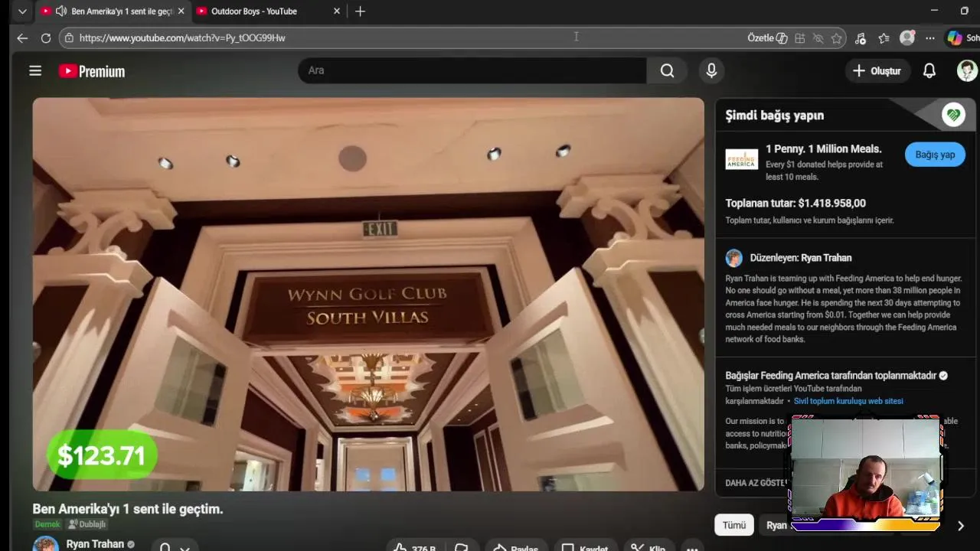Select the Tümü filter chip
The image size is (980, 551).
(734, 525)
